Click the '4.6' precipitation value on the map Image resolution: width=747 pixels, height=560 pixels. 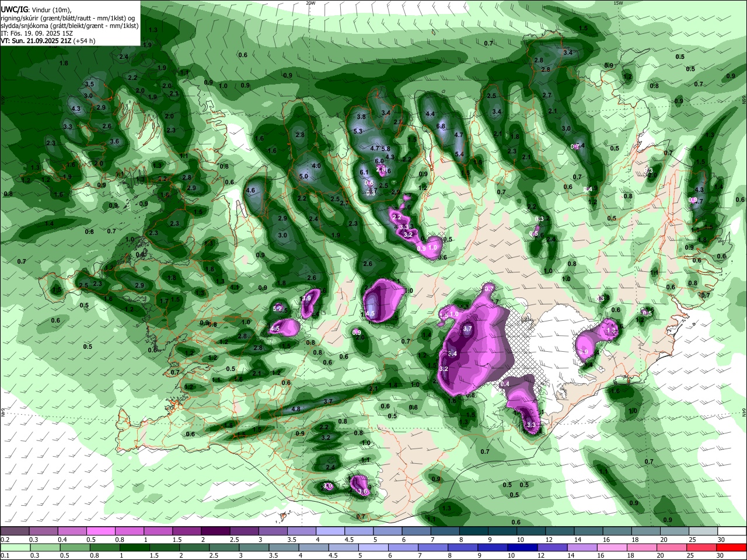pyautogui.click(x=251, y=190)
